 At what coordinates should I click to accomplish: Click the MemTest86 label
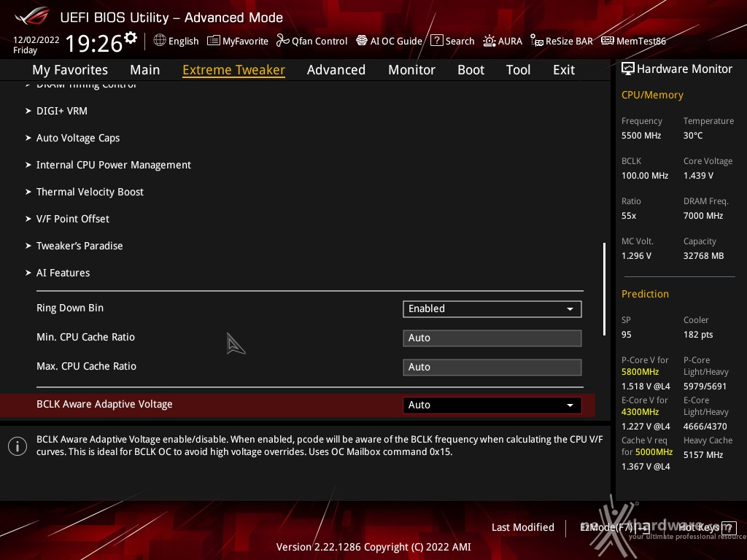tap(640, 41)
